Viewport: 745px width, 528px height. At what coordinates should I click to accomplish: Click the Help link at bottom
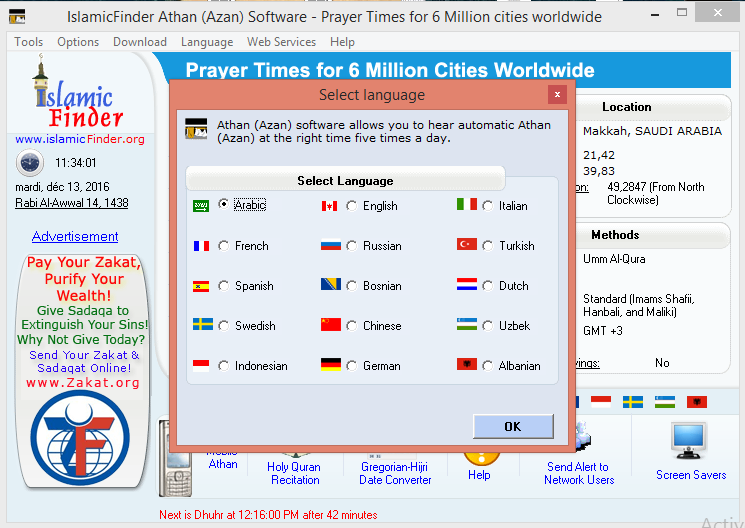click(x=479, y=475)
